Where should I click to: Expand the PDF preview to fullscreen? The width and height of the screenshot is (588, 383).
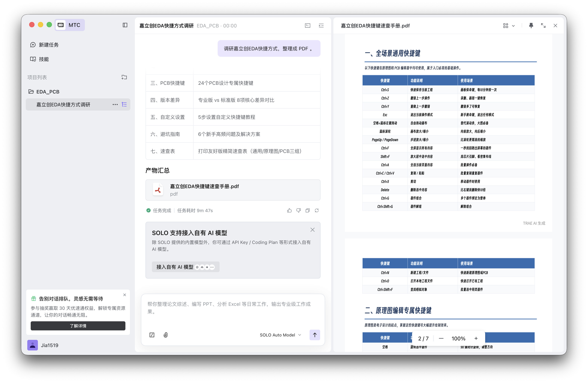click(543, 26)
